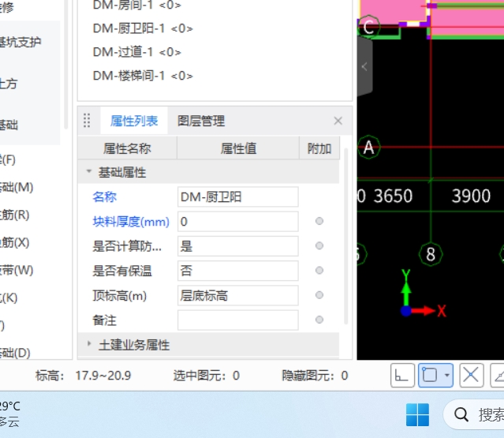
Task: Select component DM-房间-1 <0>
Action: [x=137, y=6]
